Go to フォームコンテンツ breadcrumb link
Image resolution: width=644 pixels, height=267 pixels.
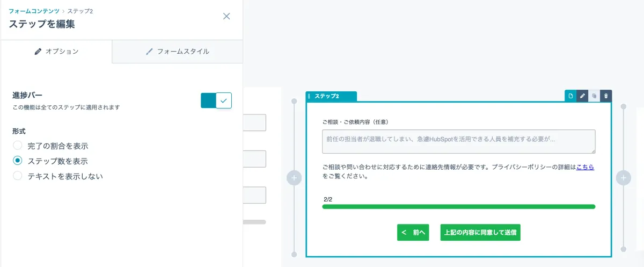(x=34, y=11)
